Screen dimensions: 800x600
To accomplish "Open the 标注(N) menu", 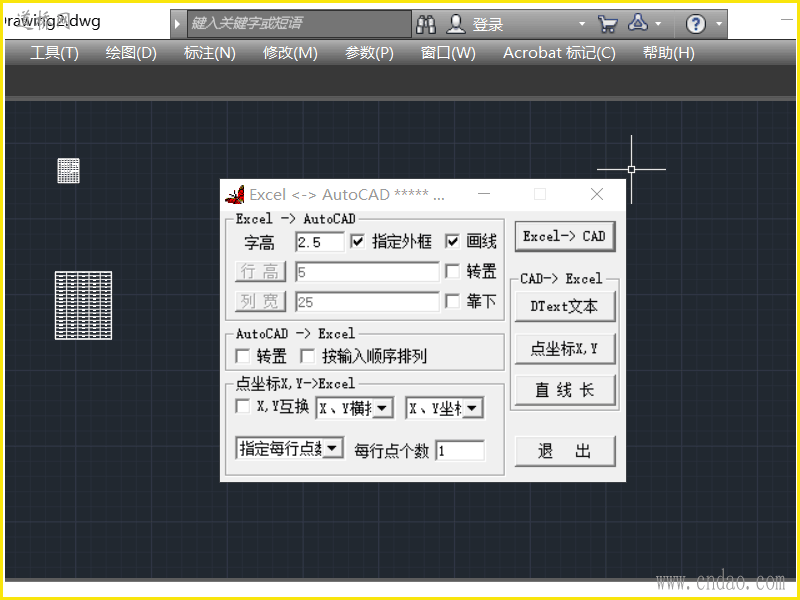I will click(x=210, y=53).
